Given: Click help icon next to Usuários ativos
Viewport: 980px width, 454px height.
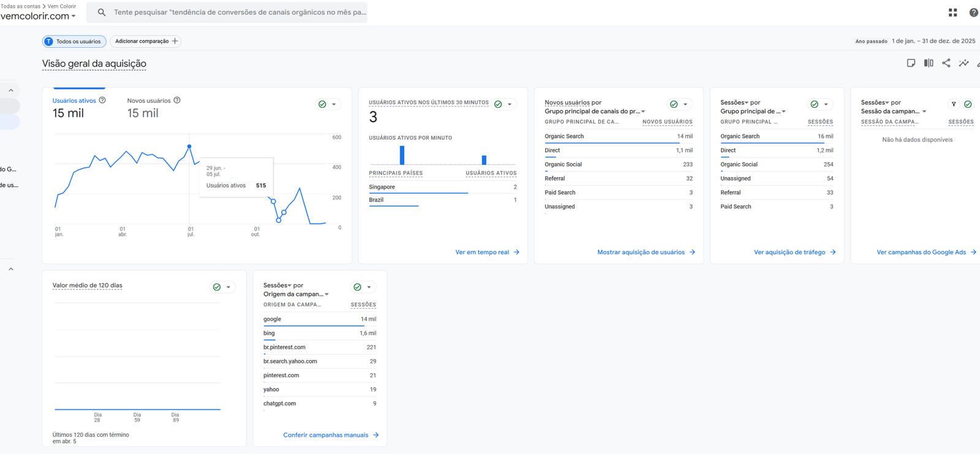Looking at the screenshot, I should (102, 100).
